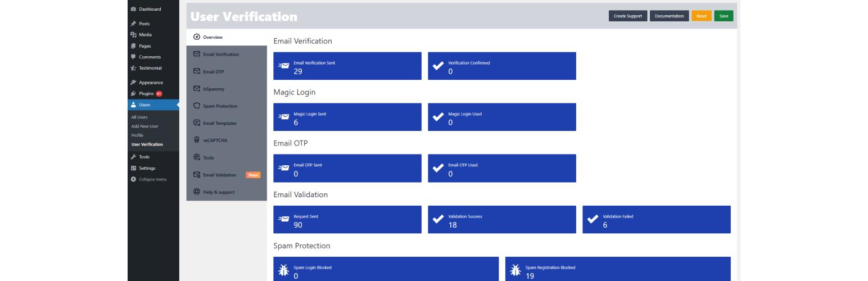Click the Email OTP Used card

coord(502,168)
